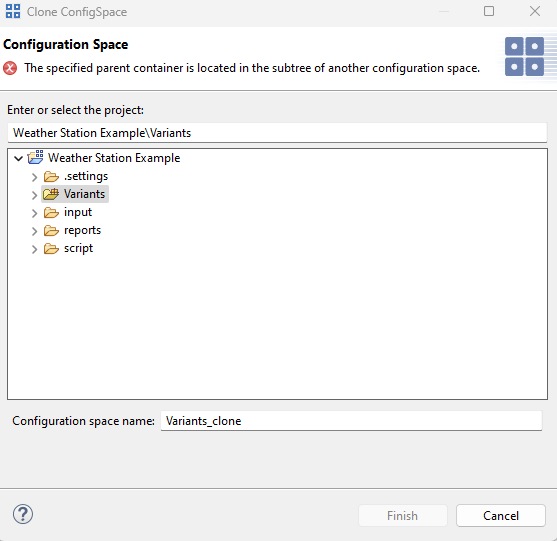The width and height of the screenshot is (557, 541).
Task: Select the reports tree item
Action: 82,231
